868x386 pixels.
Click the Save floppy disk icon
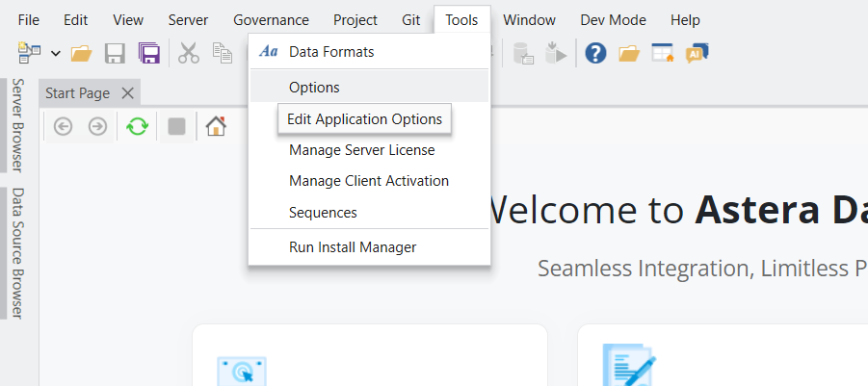point(115,53)
